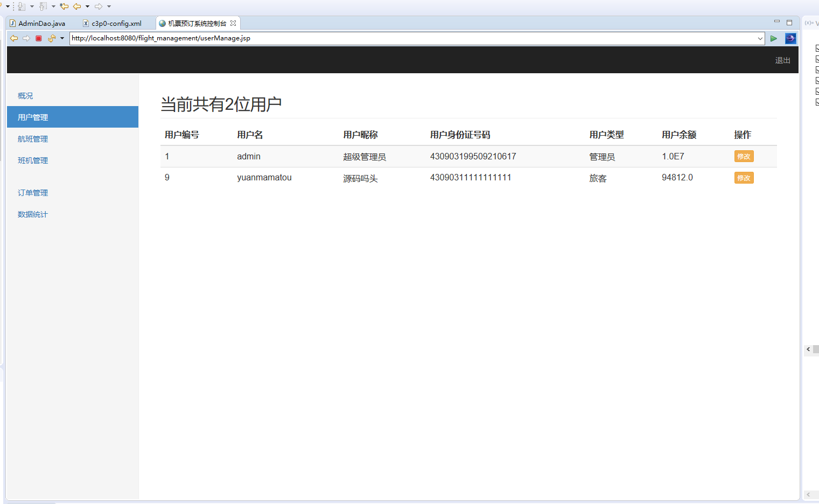
Task: Stop loading the current page
Action: pyautogui.click(x=38, y=38)
